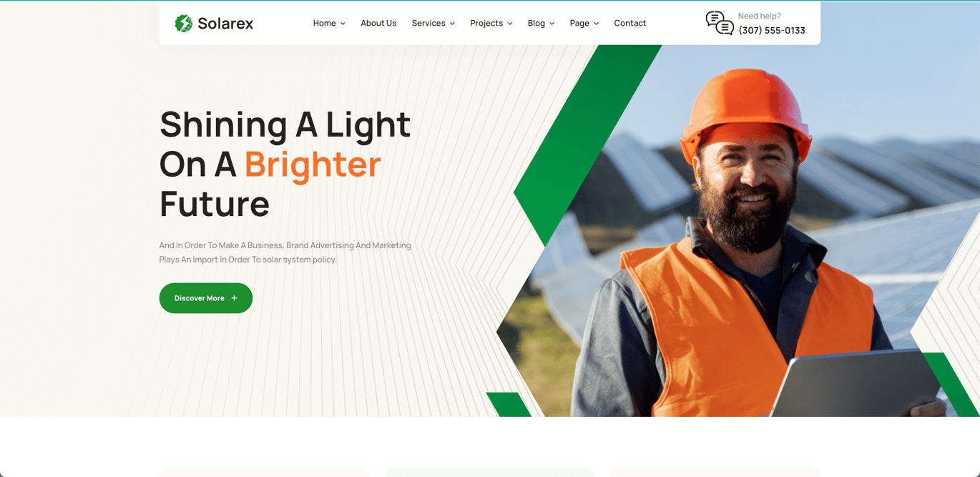Screen dimensions: 980x477
Task: Expand the Projects dropdown chevron
Action: coord(509,24)
